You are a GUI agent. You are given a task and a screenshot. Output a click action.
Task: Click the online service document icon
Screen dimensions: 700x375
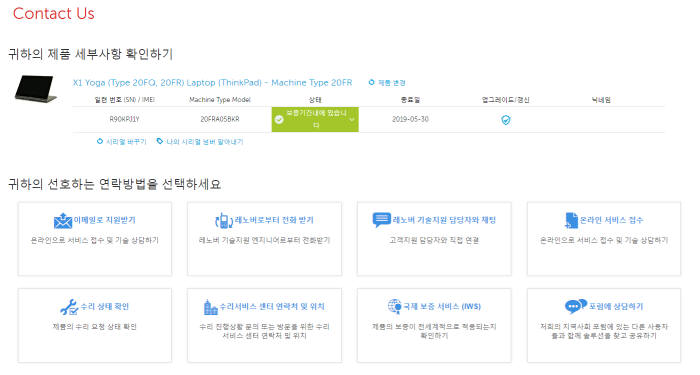571,220
